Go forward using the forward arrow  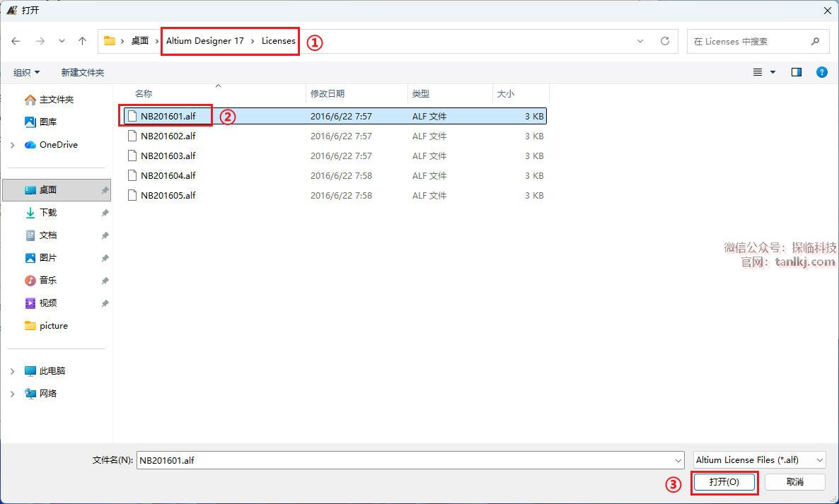pos(40,41)
